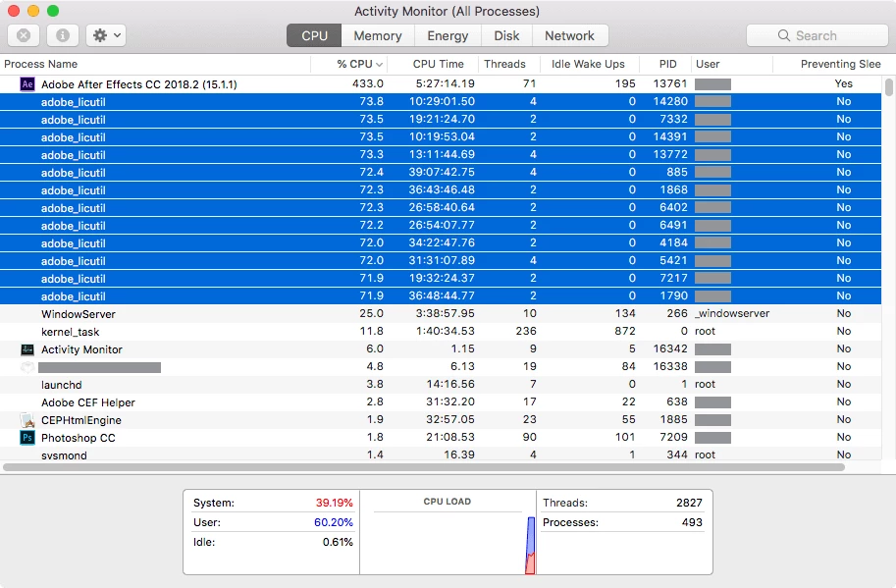Sort by PID column header

tap(667, 64)
